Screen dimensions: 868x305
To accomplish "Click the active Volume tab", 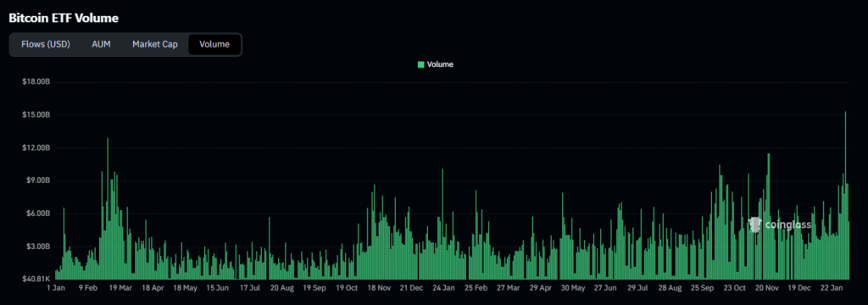I will pos(214,44).
